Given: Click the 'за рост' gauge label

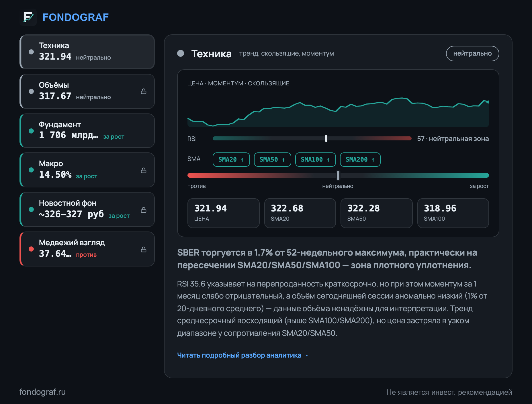Looking at the screenshot, I should (479, 186).
